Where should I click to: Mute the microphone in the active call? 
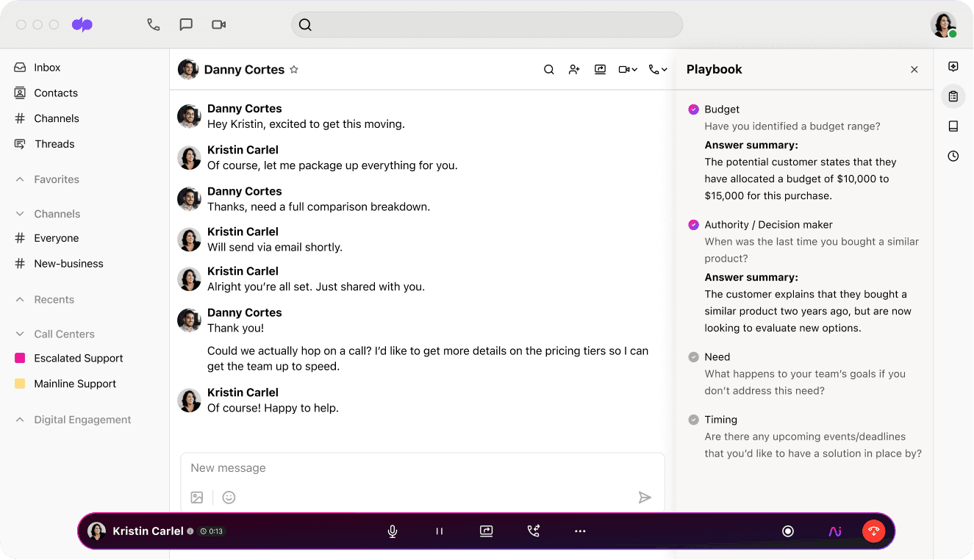point(393,531)
